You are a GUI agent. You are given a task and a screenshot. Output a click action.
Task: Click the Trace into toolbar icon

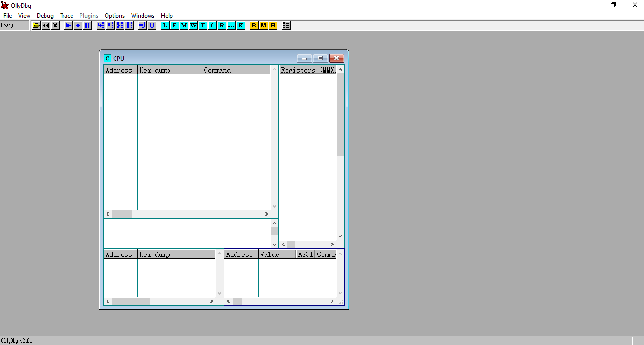click(x=120, y=26)
